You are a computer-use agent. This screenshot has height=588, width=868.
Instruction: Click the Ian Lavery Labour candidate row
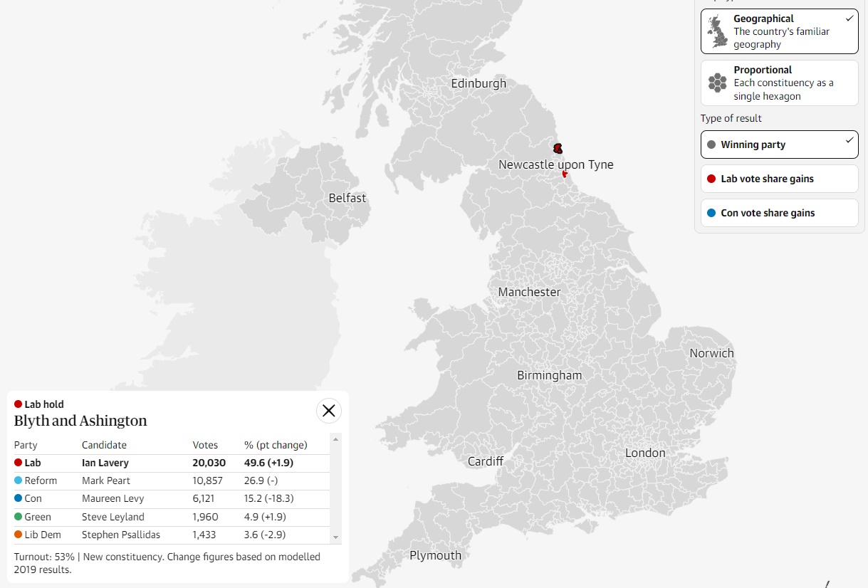171,463
